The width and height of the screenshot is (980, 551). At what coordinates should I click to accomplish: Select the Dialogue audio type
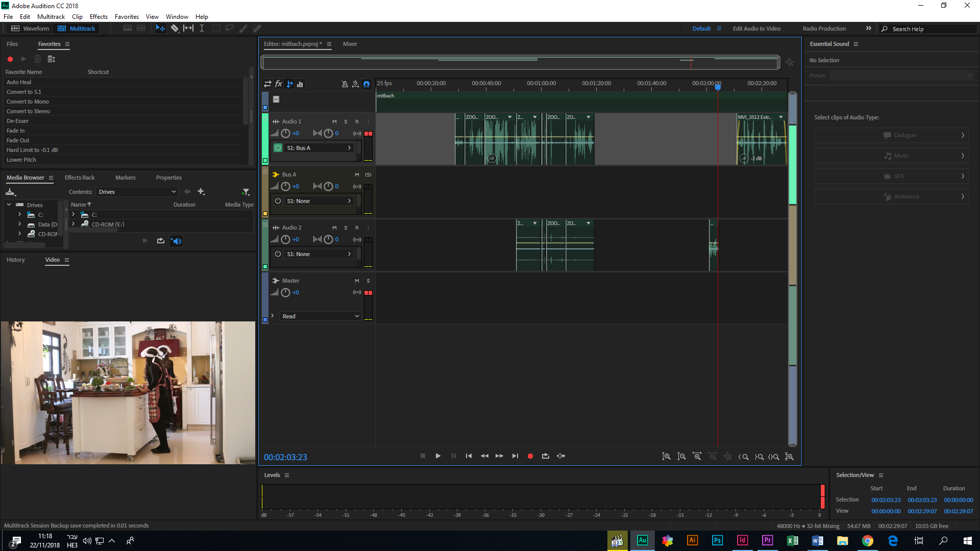890,135
